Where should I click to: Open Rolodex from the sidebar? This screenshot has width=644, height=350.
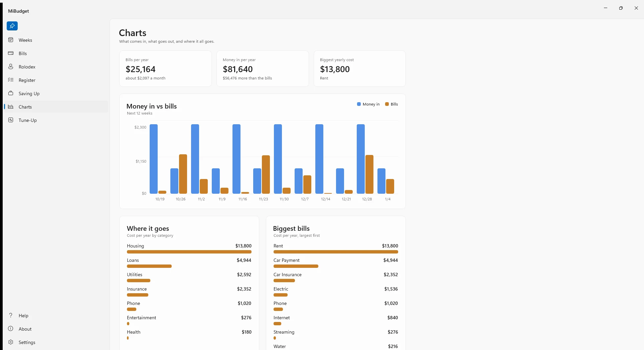point(27,67)
